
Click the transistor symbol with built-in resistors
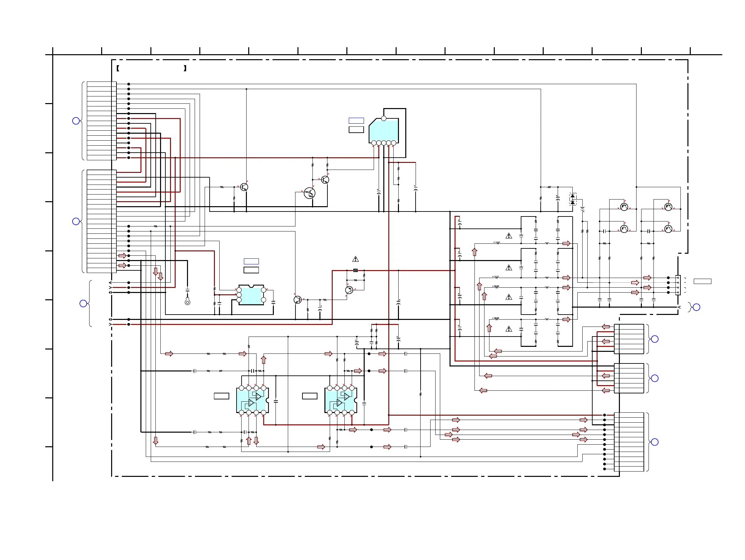point(309,193)
